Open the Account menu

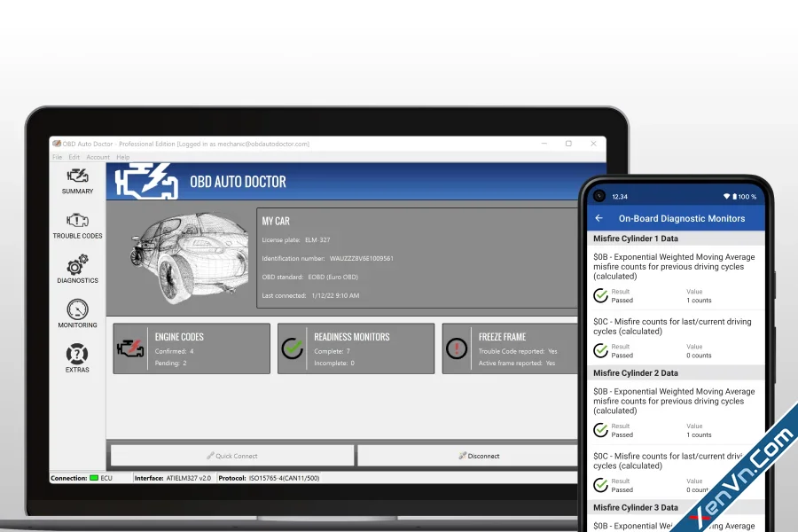[x=98, y=157]
